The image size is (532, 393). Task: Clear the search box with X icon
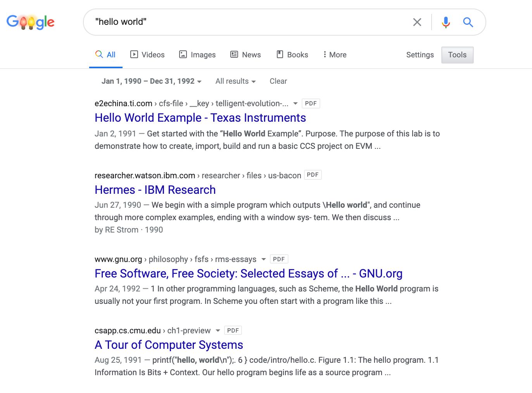coord(417,22)
